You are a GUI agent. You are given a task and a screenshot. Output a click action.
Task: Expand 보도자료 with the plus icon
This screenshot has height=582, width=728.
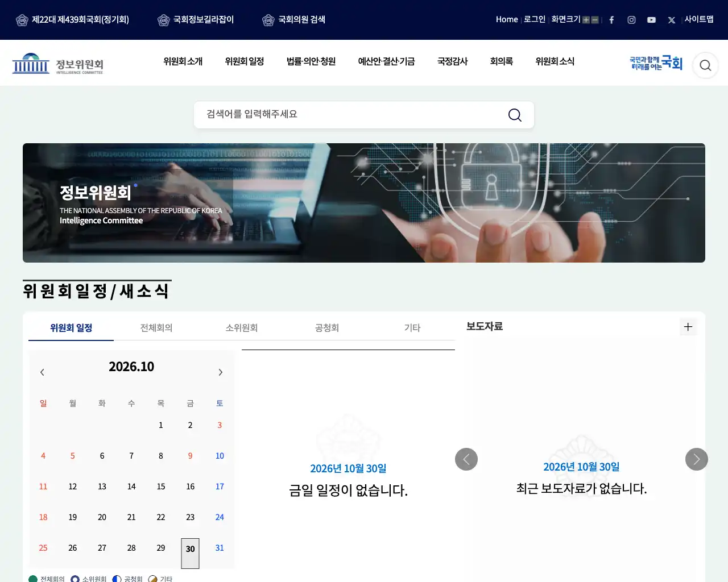coord(688,327)
